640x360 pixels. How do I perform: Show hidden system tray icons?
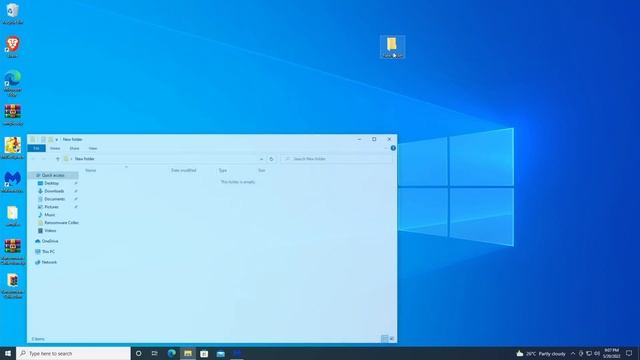click(x=573, y=353)
